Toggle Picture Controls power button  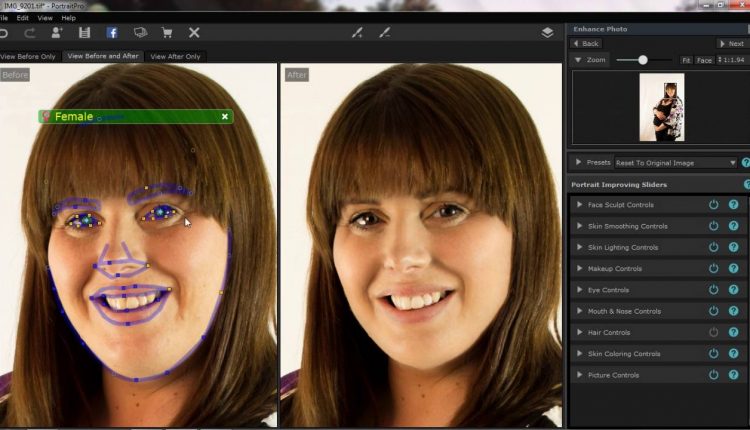pyautogui.click(x=713, y=375)
